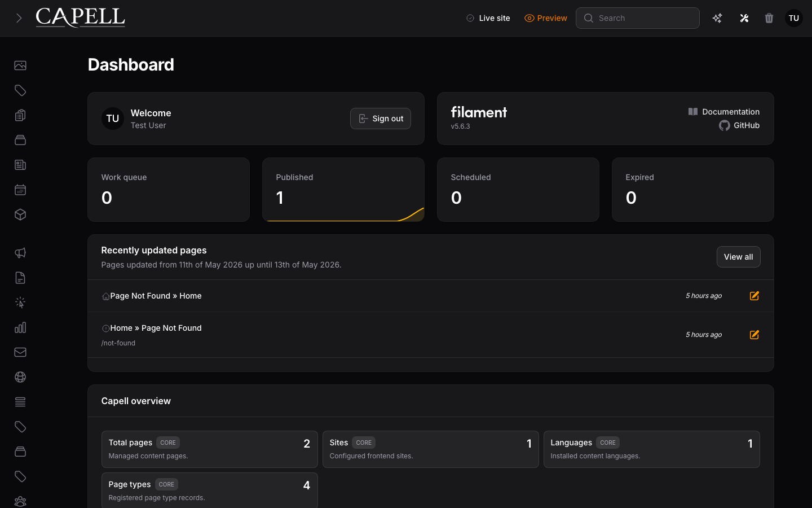Screen dimensions: 812x508
Task: Open the bar chart icon in sidebar
Action: pyautogui.click(x=20, y=327)
